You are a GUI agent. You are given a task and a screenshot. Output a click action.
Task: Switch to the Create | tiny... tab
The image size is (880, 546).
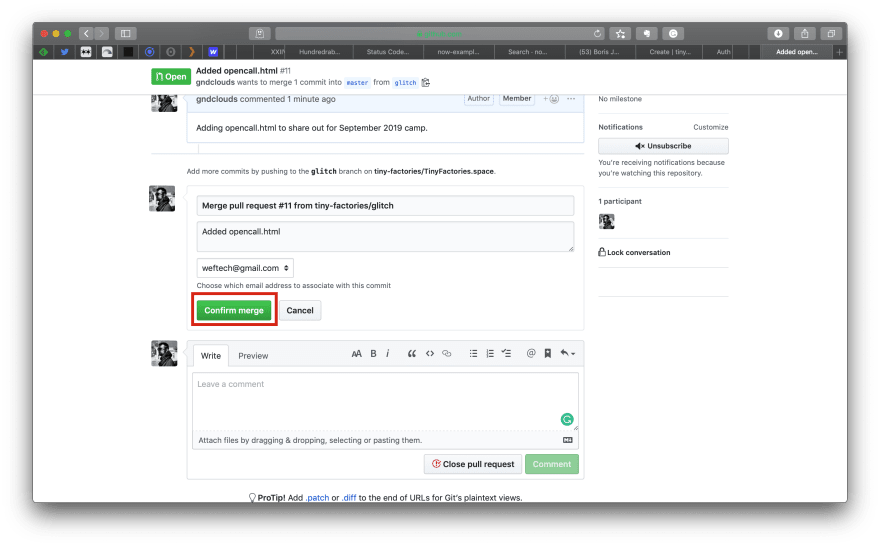(x=670, y=52)
